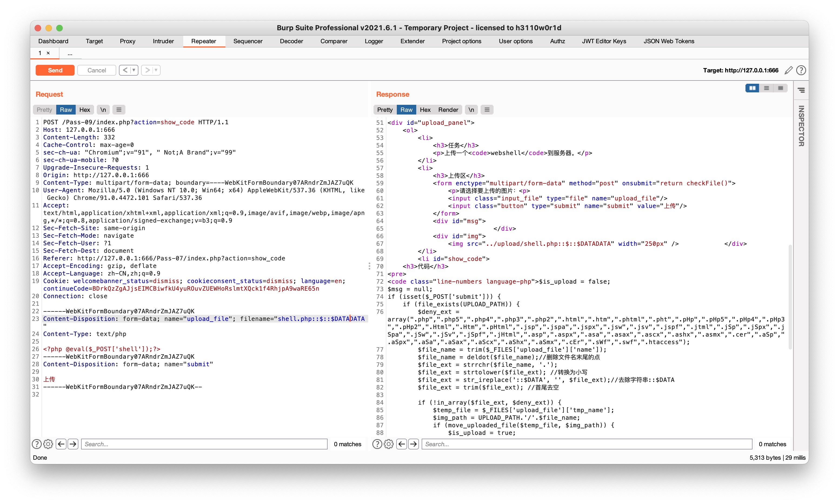Open history forward dropdown arrow
Viewport: 839px width, 504px height.
pos(156,70)
